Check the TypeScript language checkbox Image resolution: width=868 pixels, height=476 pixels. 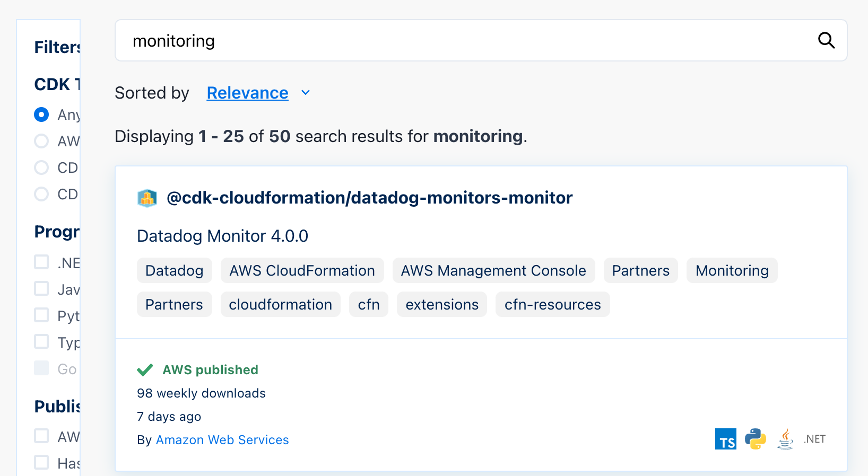[41, 341]
